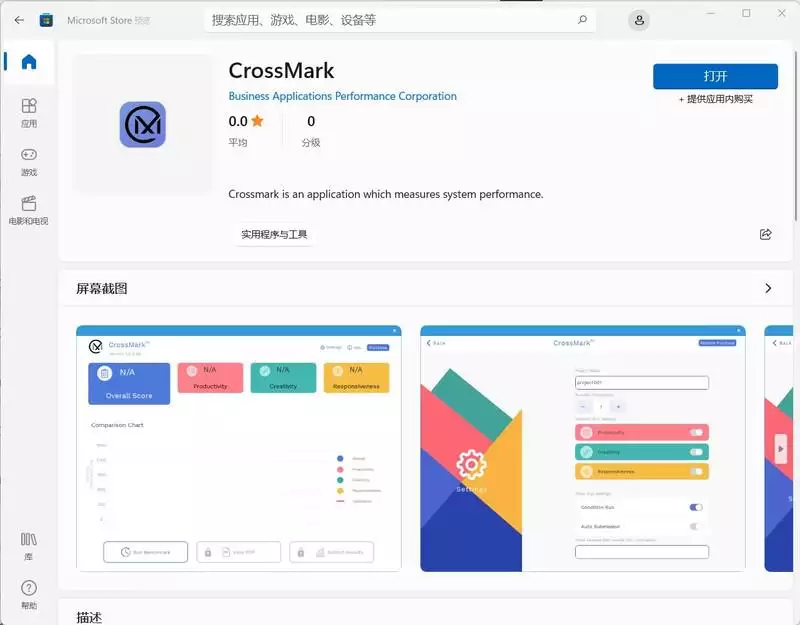
Task: Expand the 屏幕截图 section with its chevron
Action: pos(768,288)
